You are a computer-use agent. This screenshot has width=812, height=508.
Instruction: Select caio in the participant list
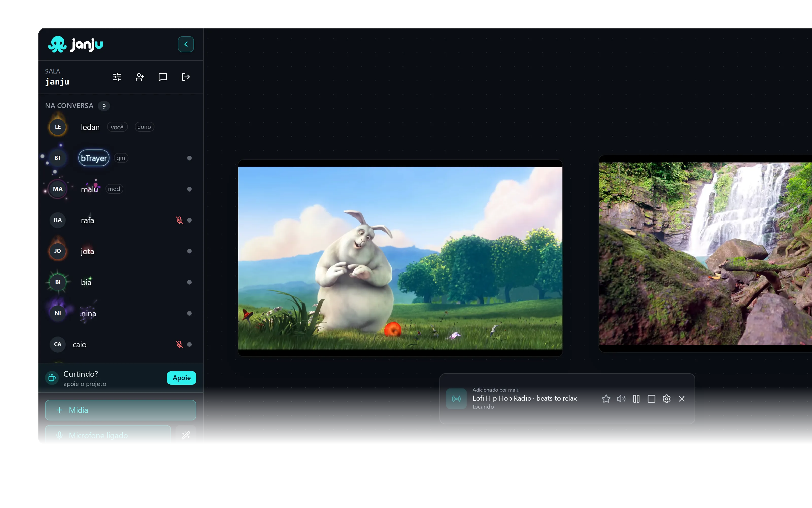tap(121, 344)
